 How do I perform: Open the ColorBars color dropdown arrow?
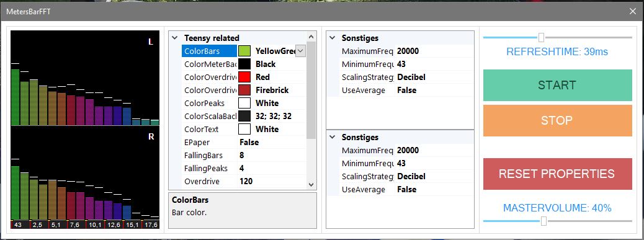(301, 51)
